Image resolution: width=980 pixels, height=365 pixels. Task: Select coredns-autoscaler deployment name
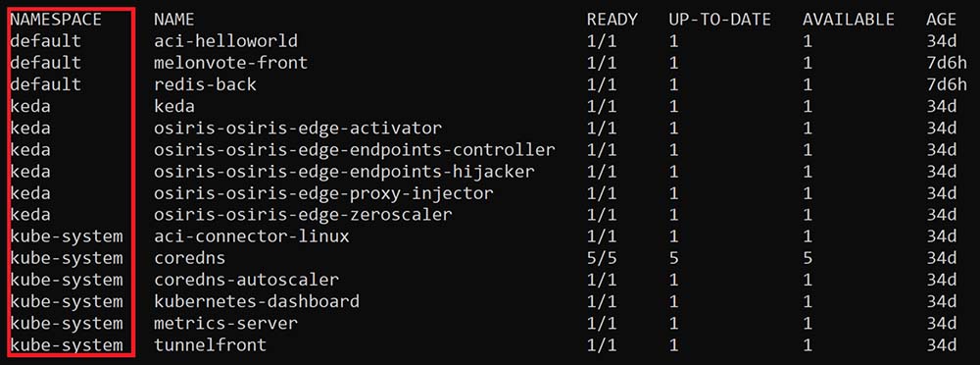(246, 280)
